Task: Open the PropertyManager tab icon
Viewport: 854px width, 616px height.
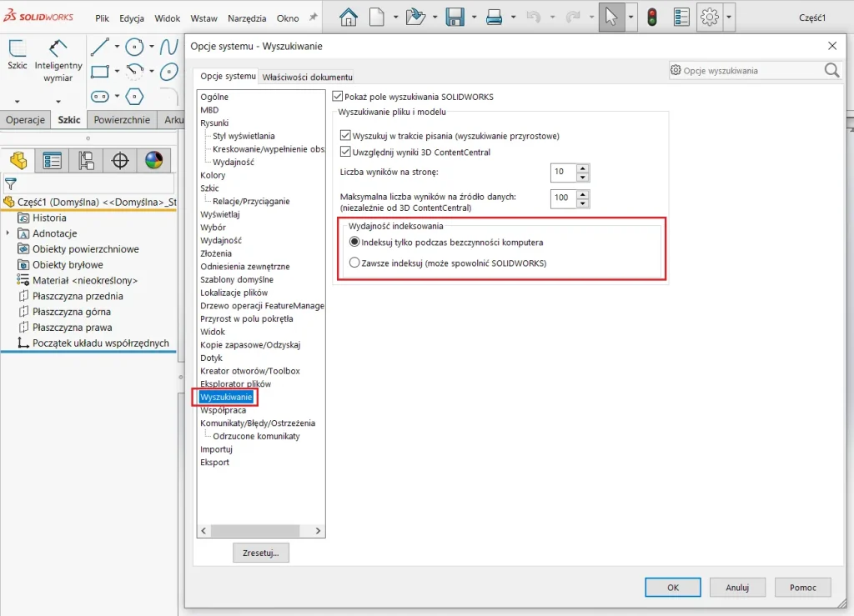Action: point(52,161)
